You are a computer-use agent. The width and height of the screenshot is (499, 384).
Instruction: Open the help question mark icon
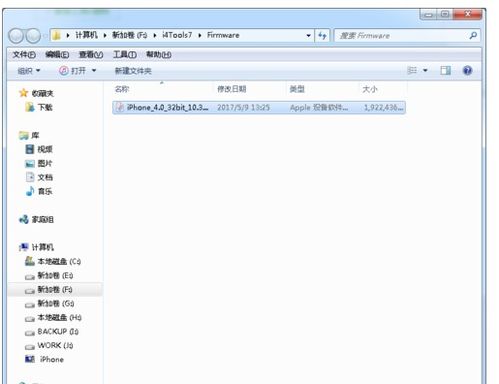pyautogui.click(x=467, y=70)
